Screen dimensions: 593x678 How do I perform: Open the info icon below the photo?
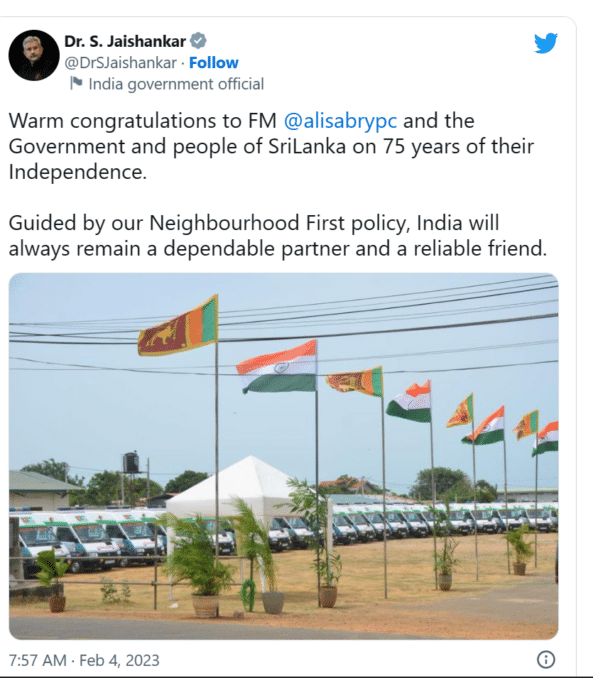[546, 660]
